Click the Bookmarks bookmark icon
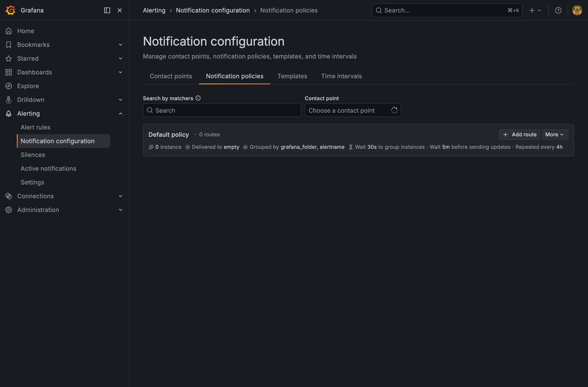The height and width of the screenshot is (387, 588). tap(9, 45)
